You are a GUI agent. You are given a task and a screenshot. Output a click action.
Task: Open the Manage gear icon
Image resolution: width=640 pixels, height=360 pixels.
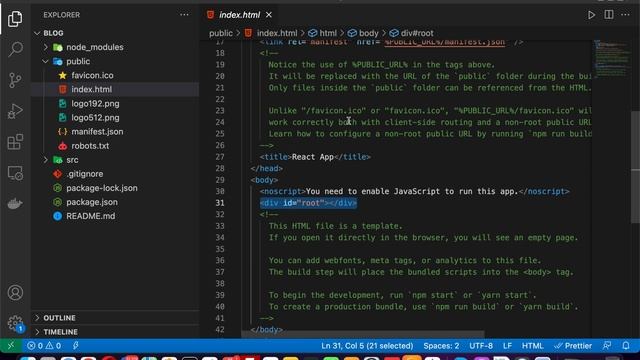[x=15, y=323]
